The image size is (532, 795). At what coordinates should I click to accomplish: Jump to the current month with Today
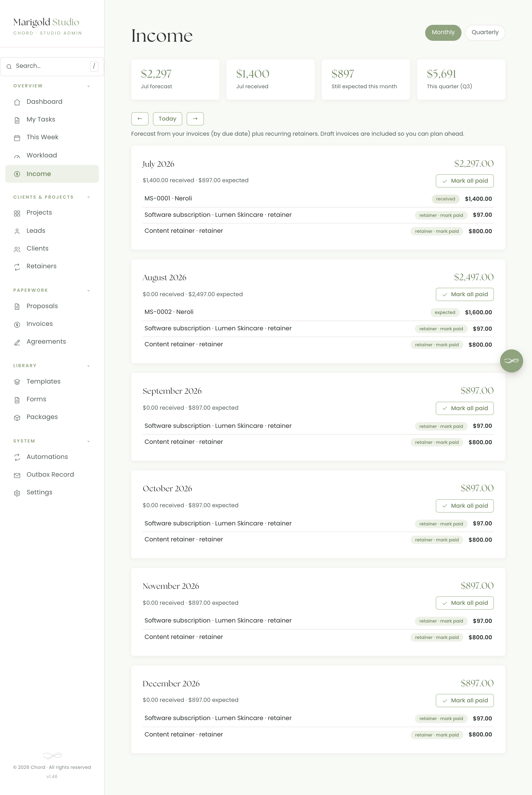[167, 119]
